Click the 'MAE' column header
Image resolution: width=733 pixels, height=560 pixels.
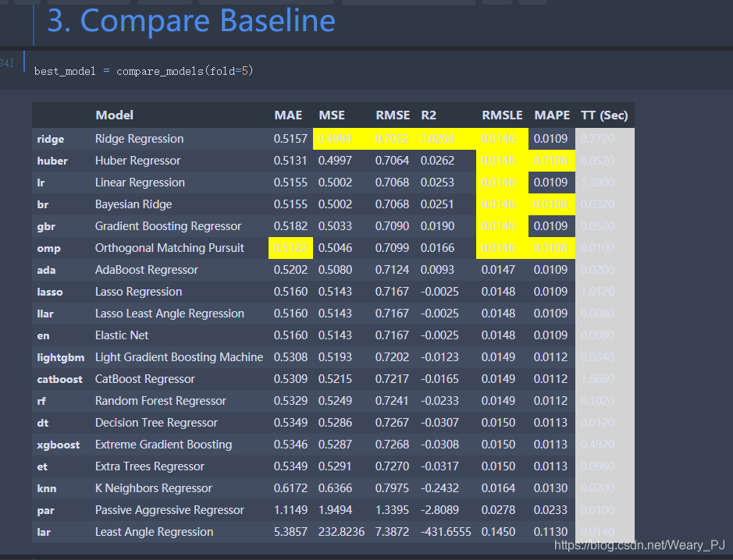[288, 115]
